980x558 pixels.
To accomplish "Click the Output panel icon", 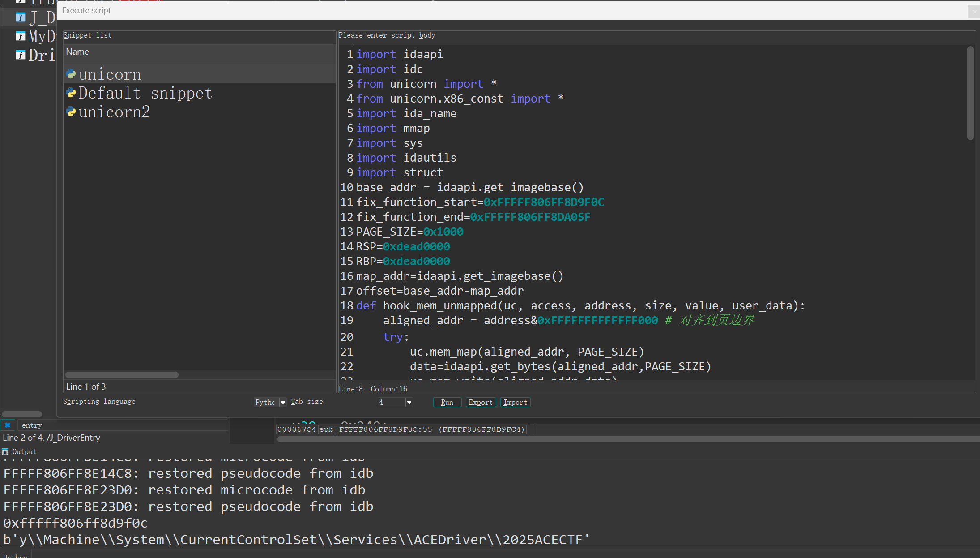I will tap(5, 451).
